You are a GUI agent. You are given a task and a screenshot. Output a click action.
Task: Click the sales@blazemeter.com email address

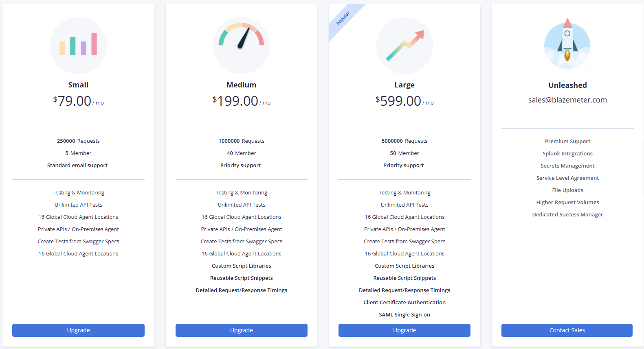tap(567, 100)
